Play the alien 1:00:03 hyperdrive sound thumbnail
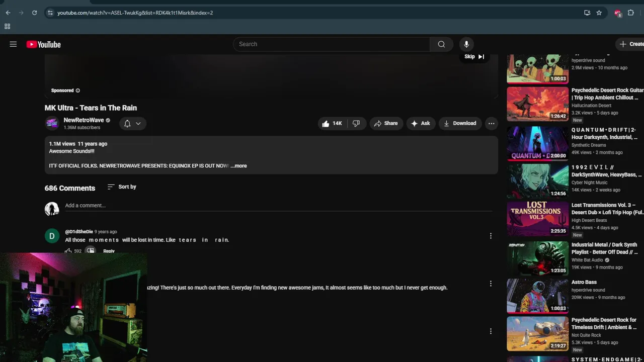644x362 pixels. pos(537,69)
